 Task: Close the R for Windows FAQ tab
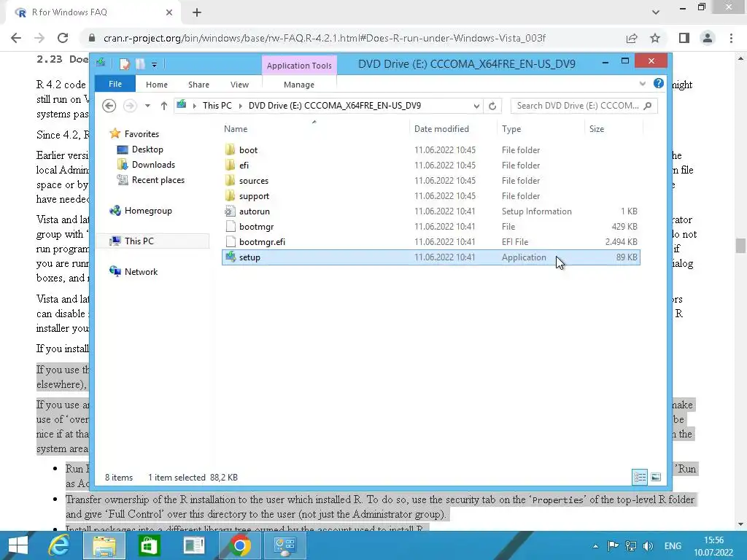169,12
